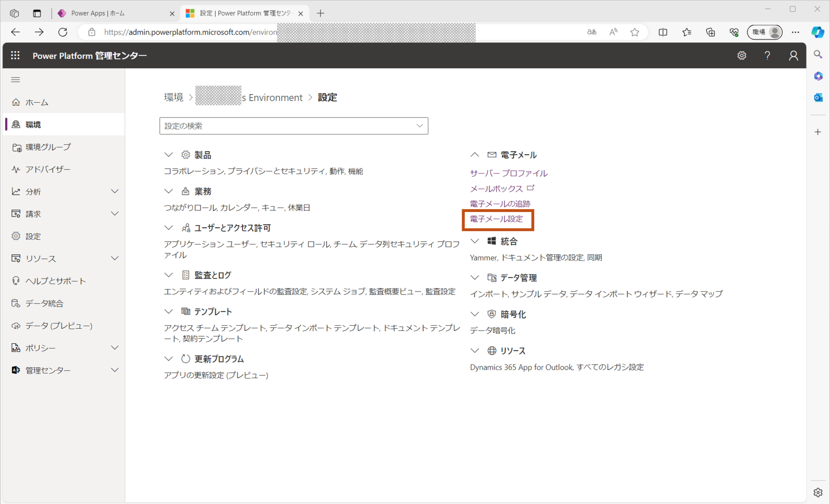Image resolution: width=830 pixels, height=504 pixels.
Task: Open 環境グループ in the sidebar
Action: (64, 147)
